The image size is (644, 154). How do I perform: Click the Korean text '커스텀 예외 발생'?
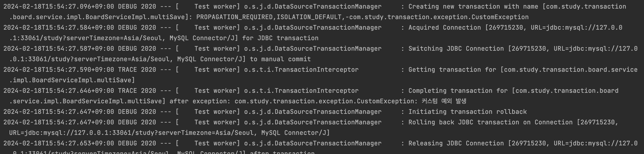point(444,101)
